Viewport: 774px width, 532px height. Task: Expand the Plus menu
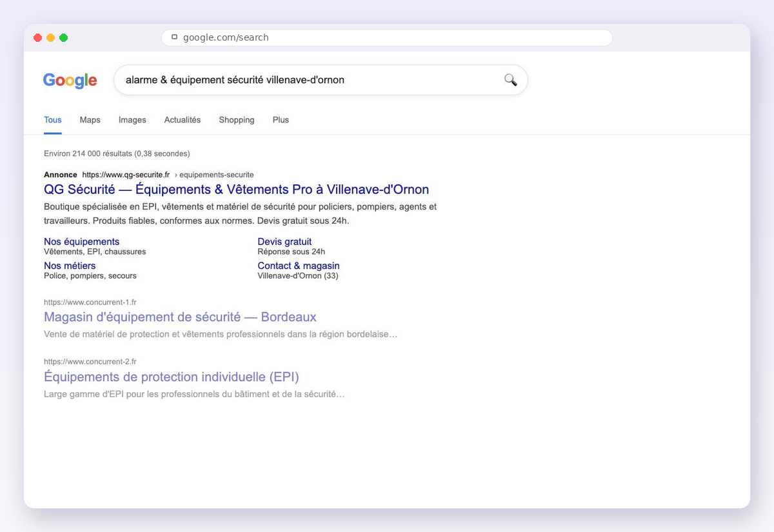pyautogui.click(x=281, y=120)
